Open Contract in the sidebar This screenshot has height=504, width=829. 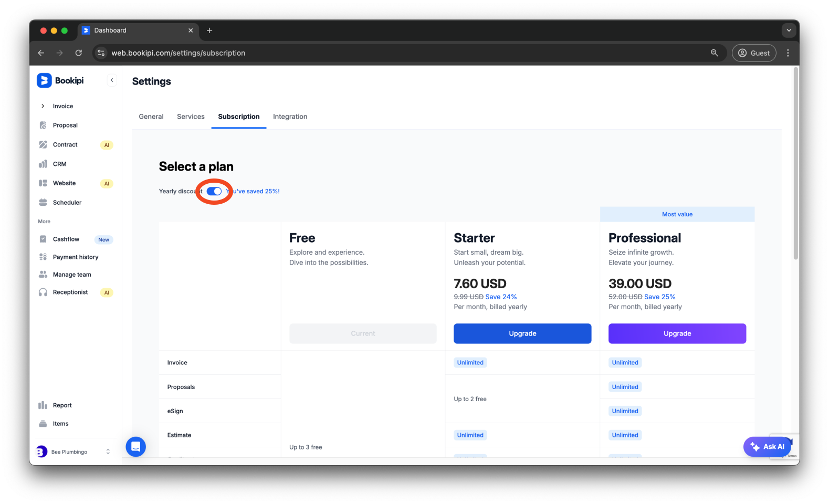65,145
